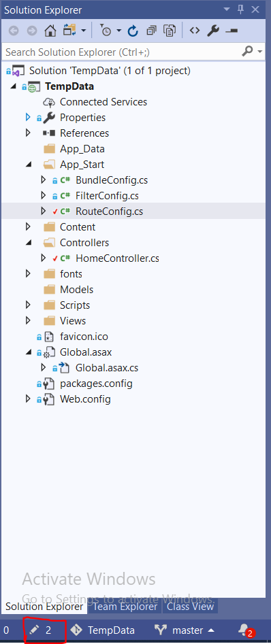The width and height of the screenshot is (271, 644).
Task: Collapse the App_Start folder
Action: click(x=28, y=165)
